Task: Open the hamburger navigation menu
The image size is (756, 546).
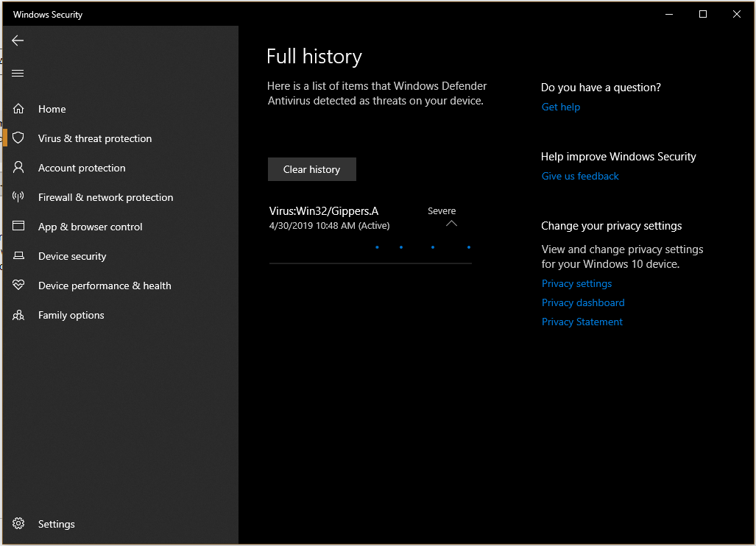Action: pos(18,74)
